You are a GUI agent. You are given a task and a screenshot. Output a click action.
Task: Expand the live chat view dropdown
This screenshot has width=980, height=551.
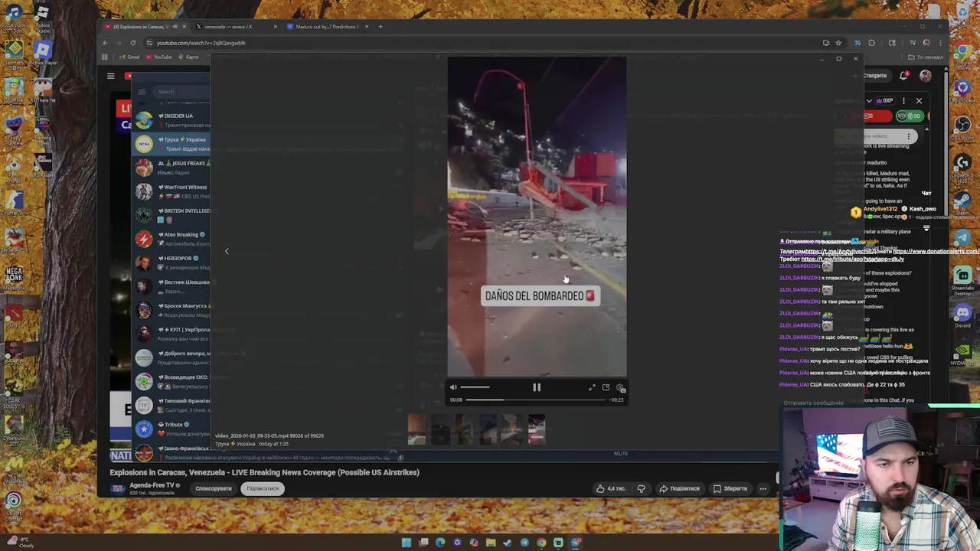pos(869,100)
